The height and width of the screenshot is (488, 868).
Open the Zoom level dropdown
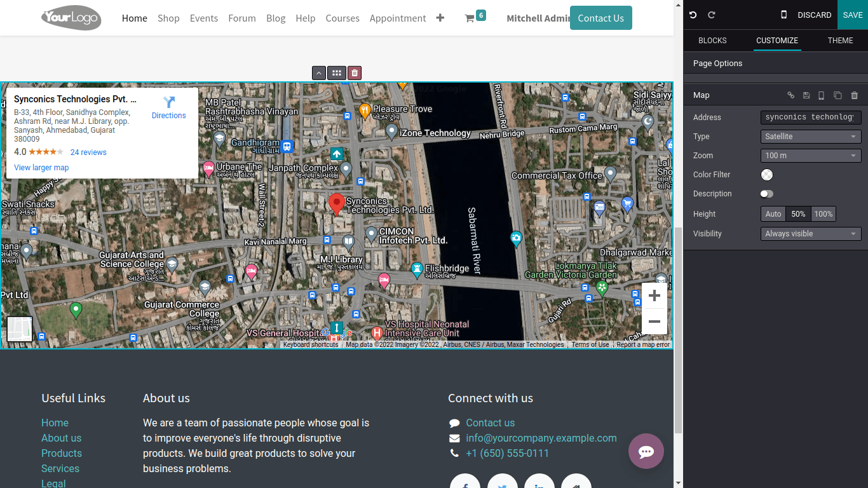coord(811,156)
